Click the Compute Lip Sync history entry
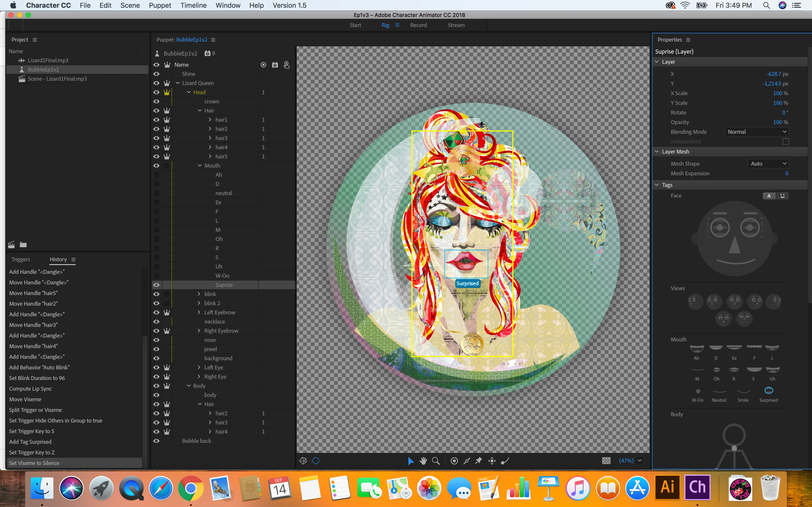Image resolution: width=812 pixels, height=507 pixels. click(30, 389)
